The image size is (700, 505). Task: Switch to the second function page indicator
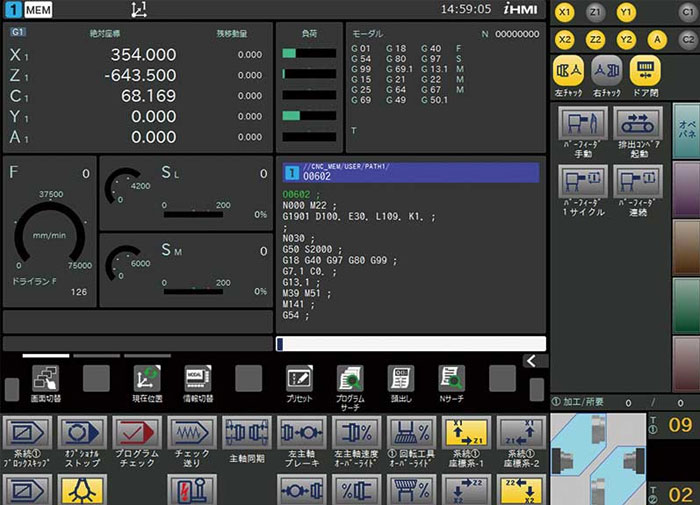97,356
